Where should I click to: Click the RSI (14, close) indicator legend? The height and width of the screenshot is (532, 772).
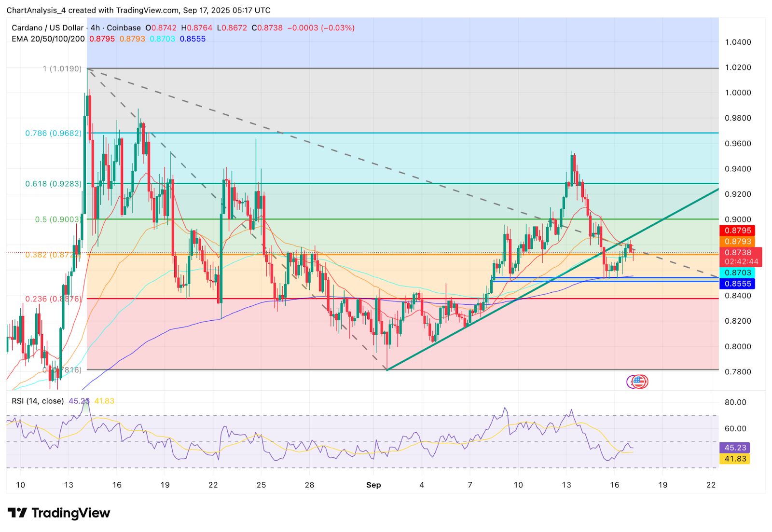click(x=38, y=401)
